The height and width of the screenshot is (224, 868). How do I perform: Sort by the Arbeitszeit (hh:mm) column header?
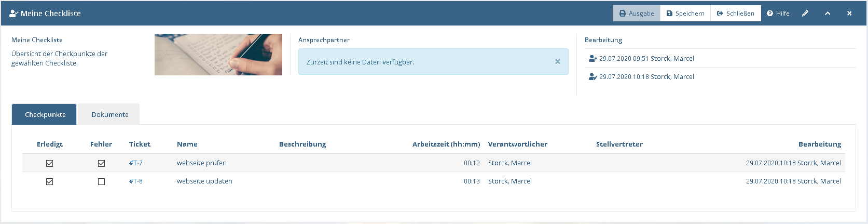point(446,144)
